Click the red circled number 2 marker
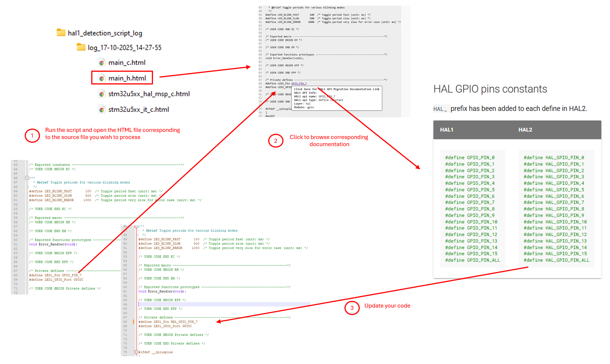This screenshot has height=364, width=610. (276, 141)
